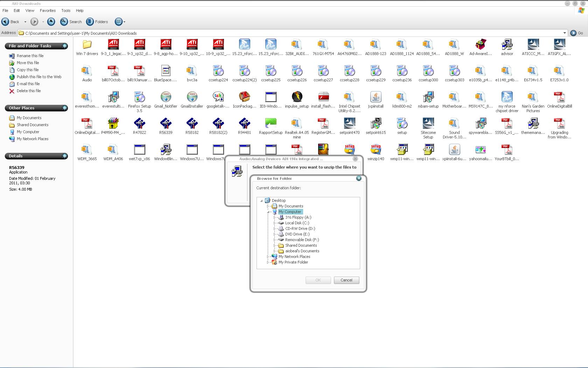Select the mbam-setup icon
588x368 pixels.
tap(428, 97)
